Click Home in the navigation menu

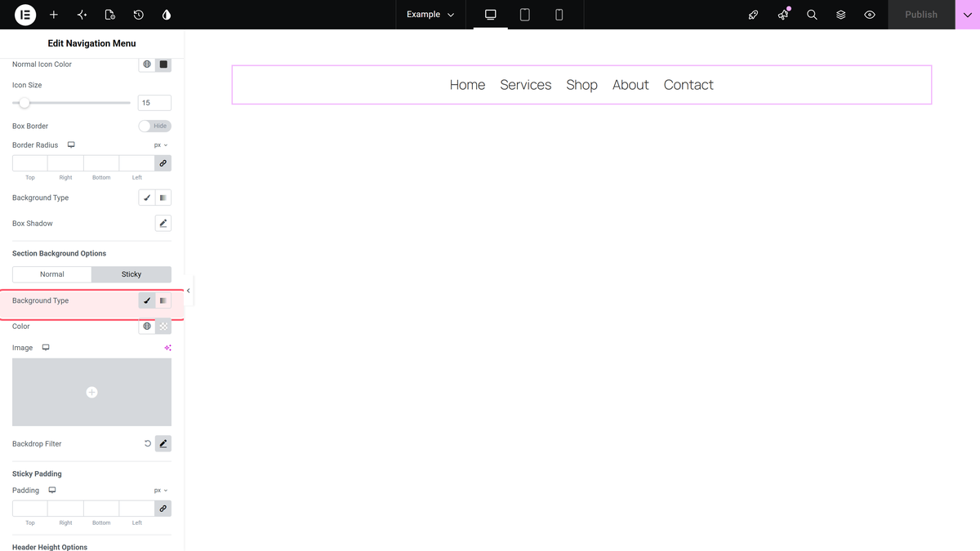point(467,85)
